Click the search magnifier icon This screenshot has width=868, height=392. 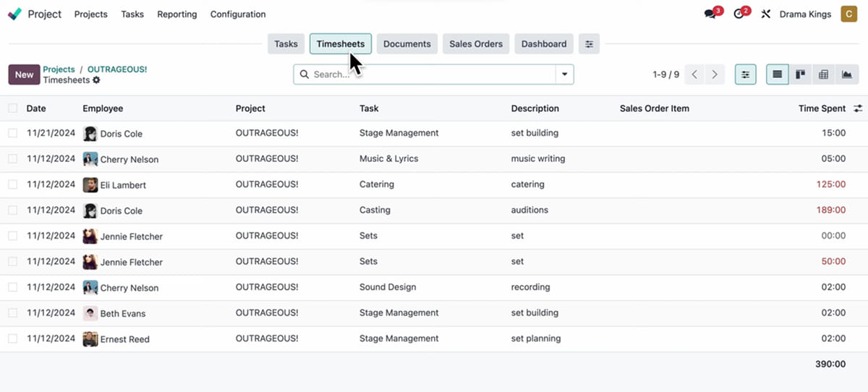pyautogui.click(x=304, y=74)
